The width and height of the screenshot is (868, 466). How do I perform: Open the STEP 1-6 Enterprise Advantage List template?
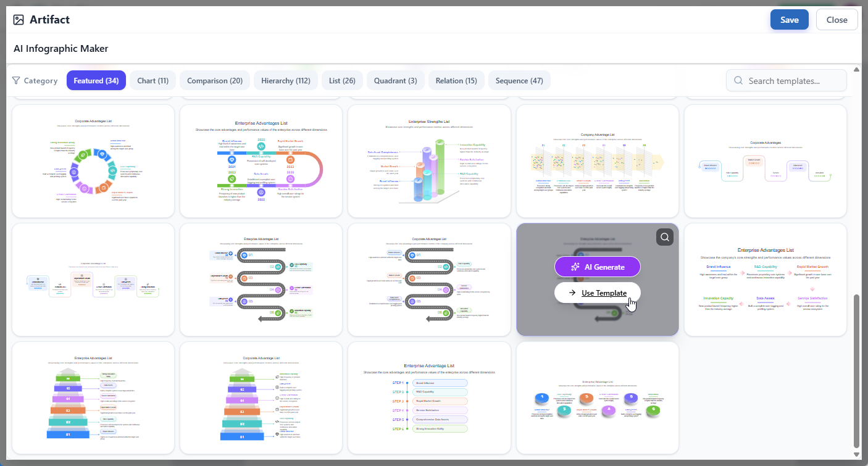[x=429, y=398]
